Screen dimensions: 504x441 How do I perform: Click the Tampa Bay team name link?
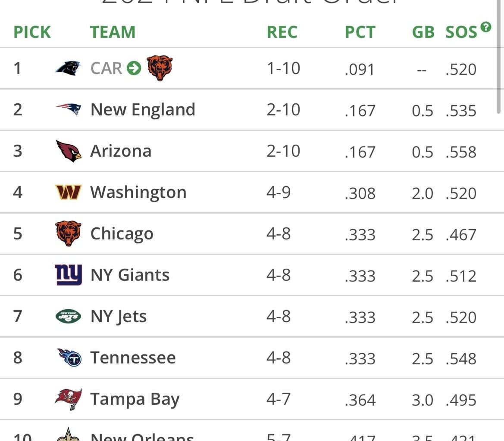pyautogui.click(x=134, y=398)
